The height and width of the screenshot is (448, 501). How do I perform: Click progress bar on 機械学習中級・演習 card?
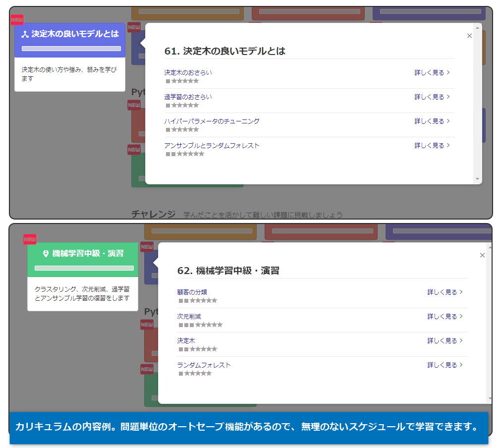point(84,268)
